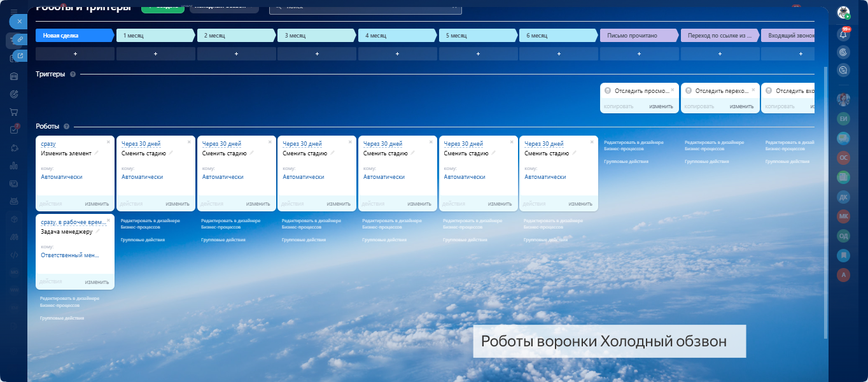Screen dimensions: 868x382
Task: Select the Письмо прочитано stage tab
Action: (x=638, y=36)
